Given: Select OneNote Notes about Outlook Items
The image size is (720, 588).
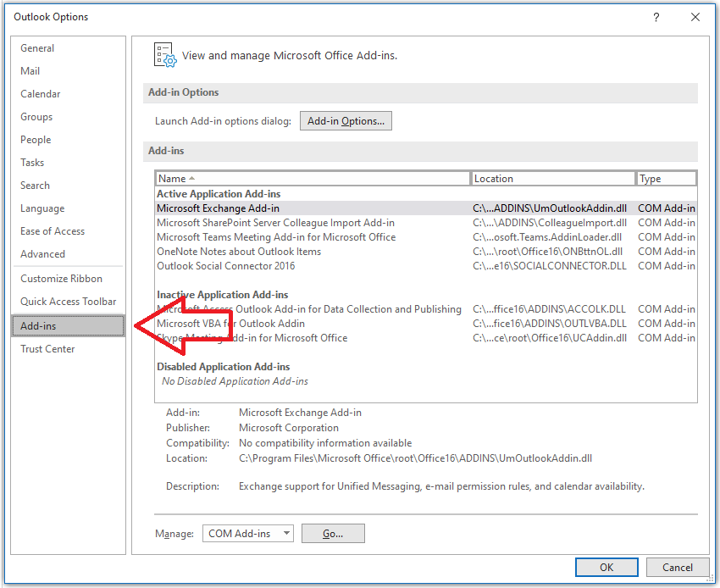Looking at the screenshot, I should coord(425,252).
